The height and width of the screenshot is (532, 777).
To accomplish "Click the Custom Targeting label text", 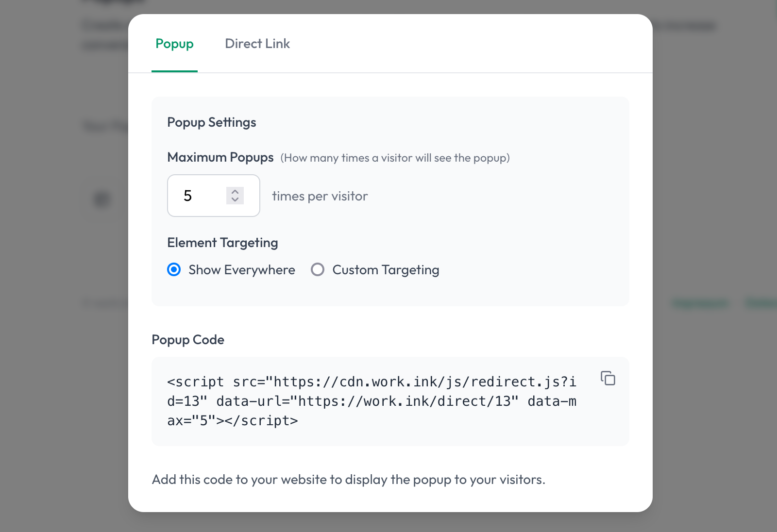I will click(386, 270).
